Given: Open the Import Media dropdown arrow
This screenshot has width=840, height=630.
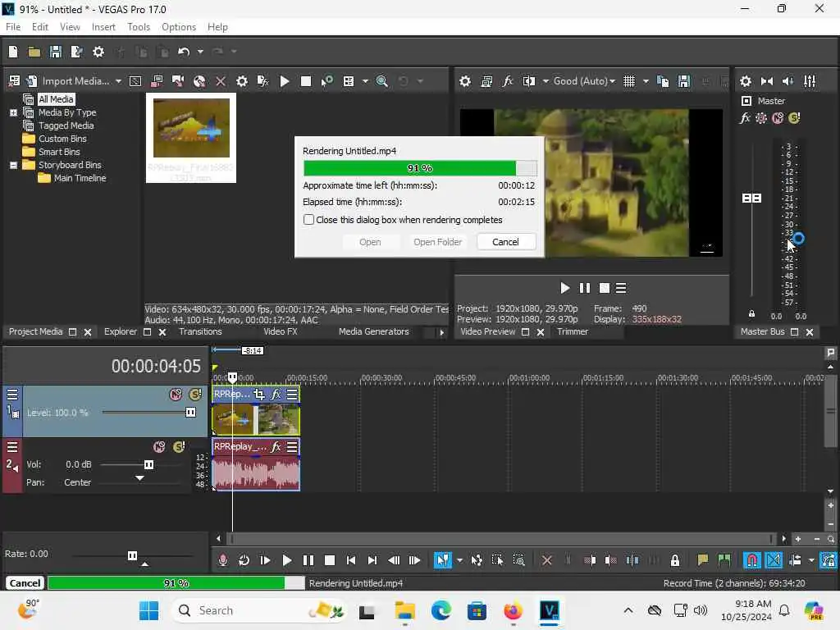Looking at the screenshot, I should tap(118, 81).
